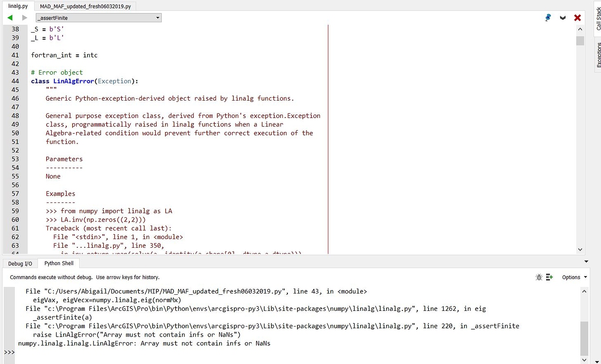
Task: Switch to the Debug I/O tab
Action: tap(20, 263)
